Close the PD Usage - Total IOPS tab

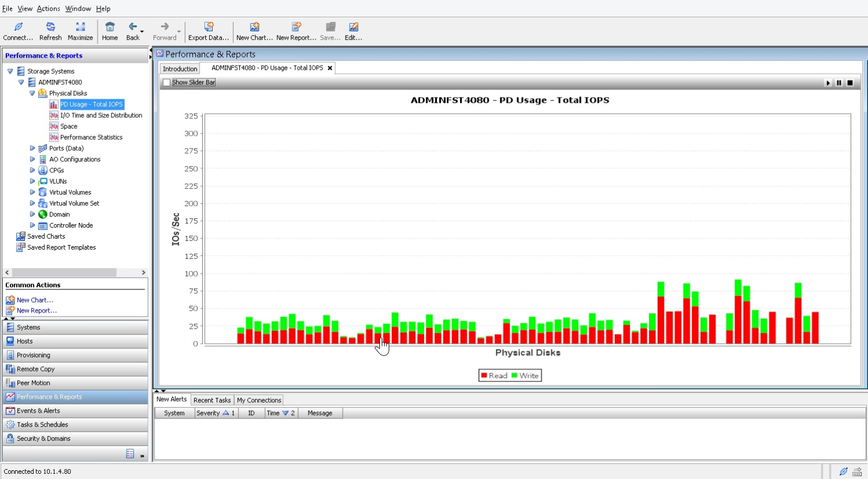tap(330, 68)
